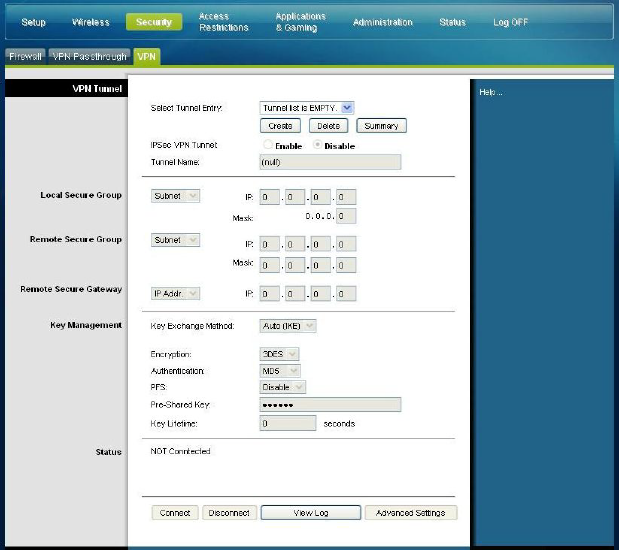Screen dimensions: 619x550
Task: Select the Disable radio button for IPSec VPN Tunnel
Action: pyautogui.click(x=317, y=146)
